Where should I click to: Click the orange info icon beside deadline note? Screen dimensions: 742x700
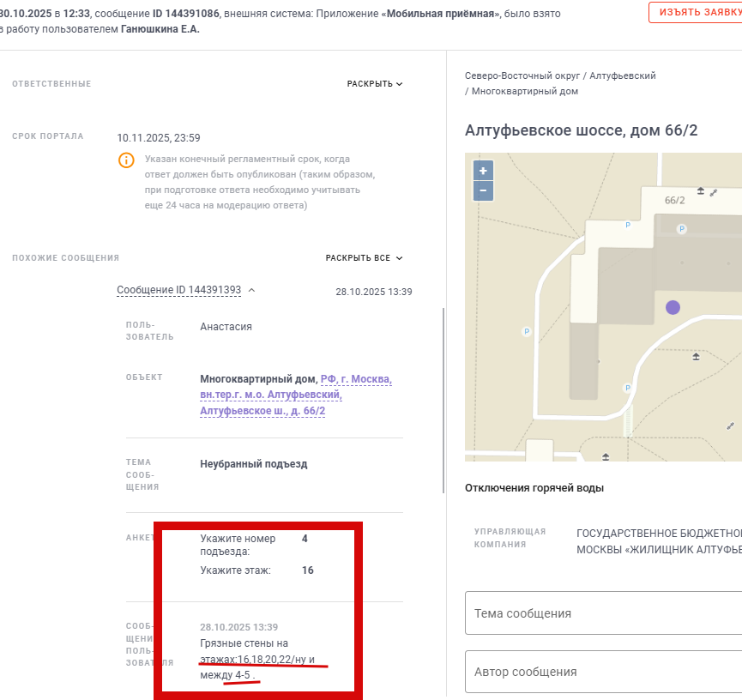[126, 160]
